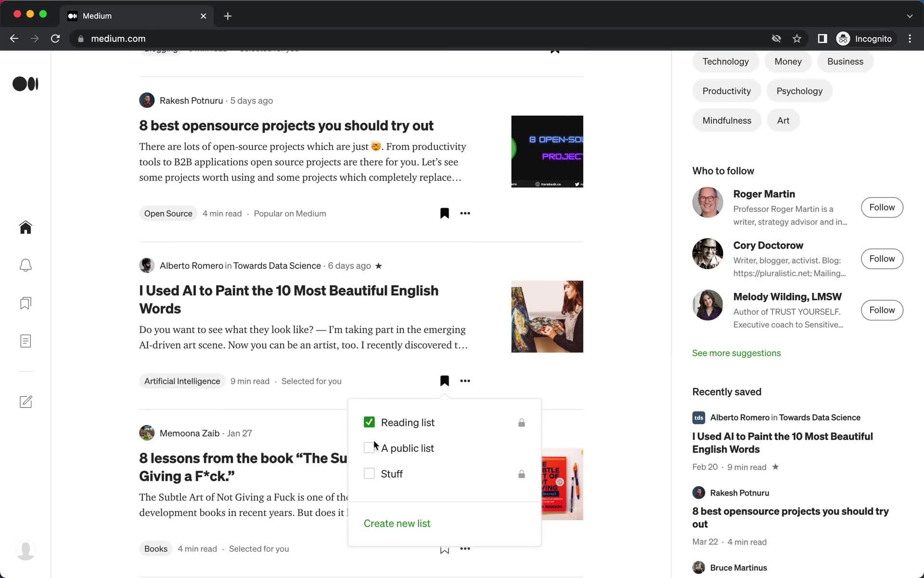924x578 pixels.
Task: Select the Productivity topic
Action: pyautogui.click(x=726, y=91)
